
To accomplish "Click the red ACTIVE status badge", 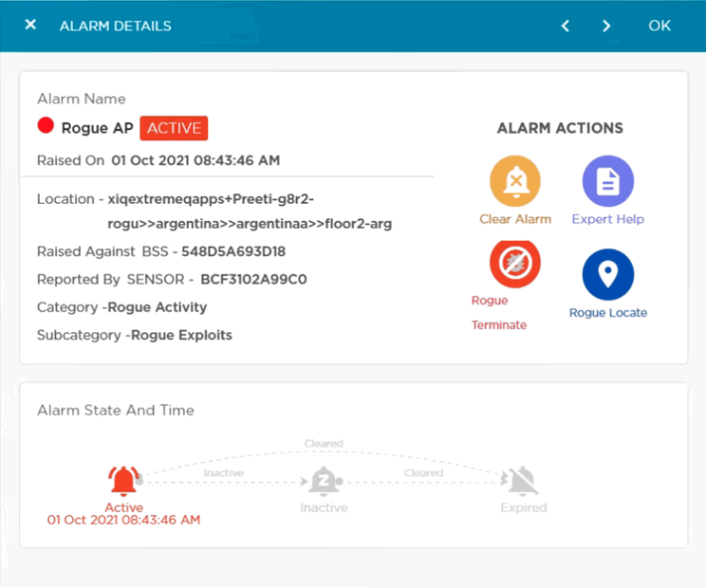I will tap(174, 128).
